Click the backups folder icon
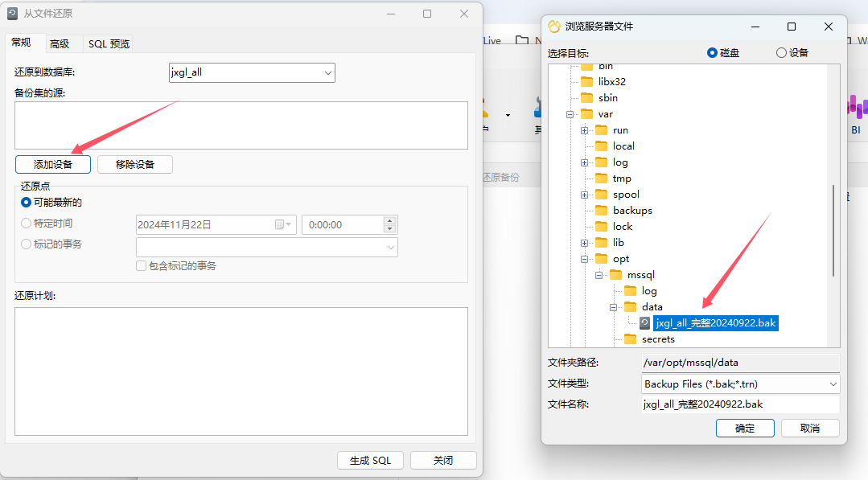This screenshot has height=480, width=868. pos(601,210)
